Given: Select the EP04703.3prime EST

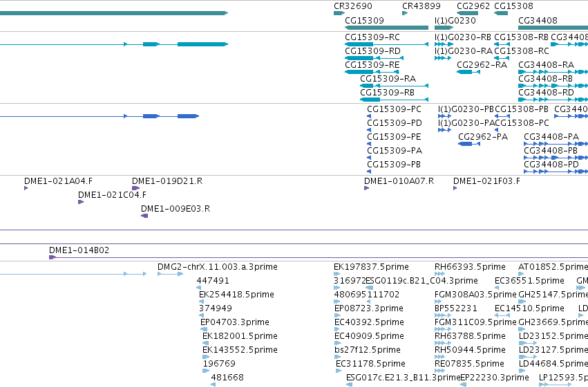Looking at the screenshot, I should tap(204, 329).
